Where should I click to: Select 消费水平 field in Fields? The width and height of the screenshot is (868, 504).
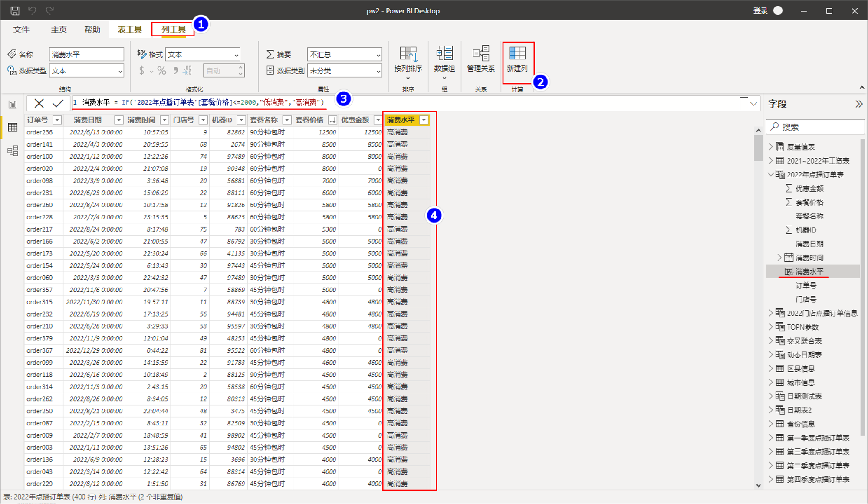pyautogui.click(x=809, y=272)
